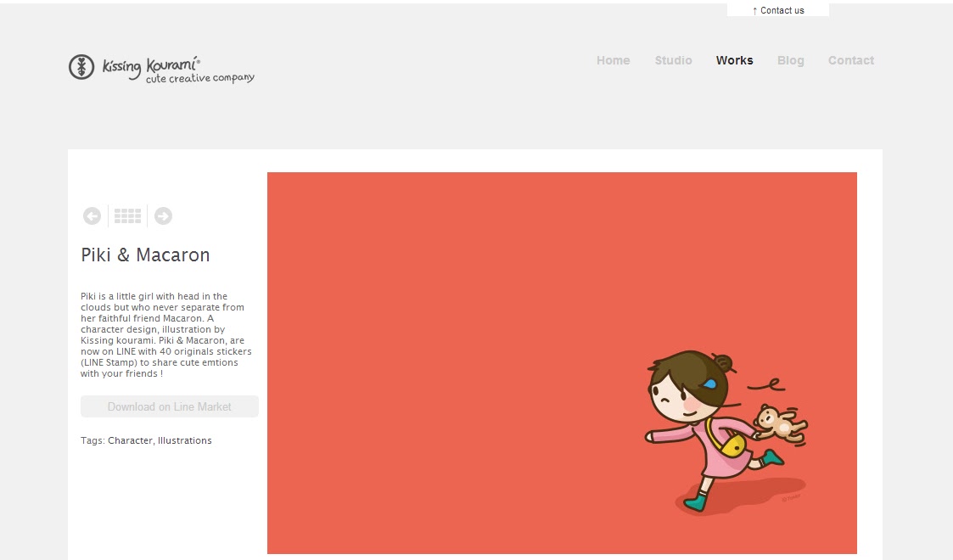Image resolution: width=953 pixels, height=560 pixels.
Task: Open the Blog menu item
Action: (790, 60)
